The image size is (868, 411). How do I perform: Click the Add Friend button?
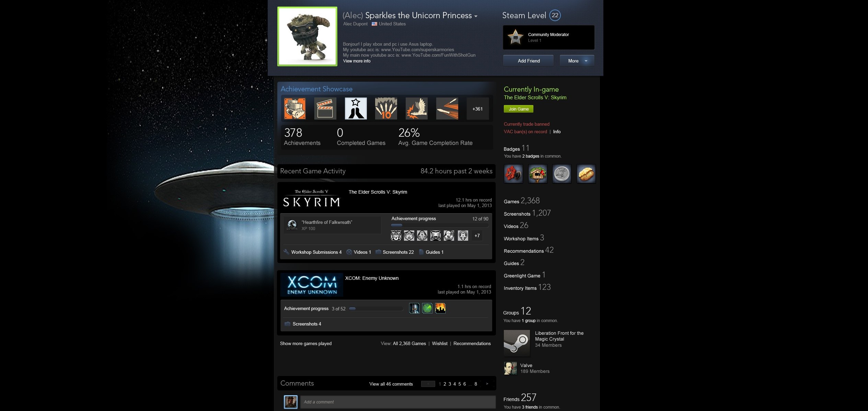[x=529, y=61]
